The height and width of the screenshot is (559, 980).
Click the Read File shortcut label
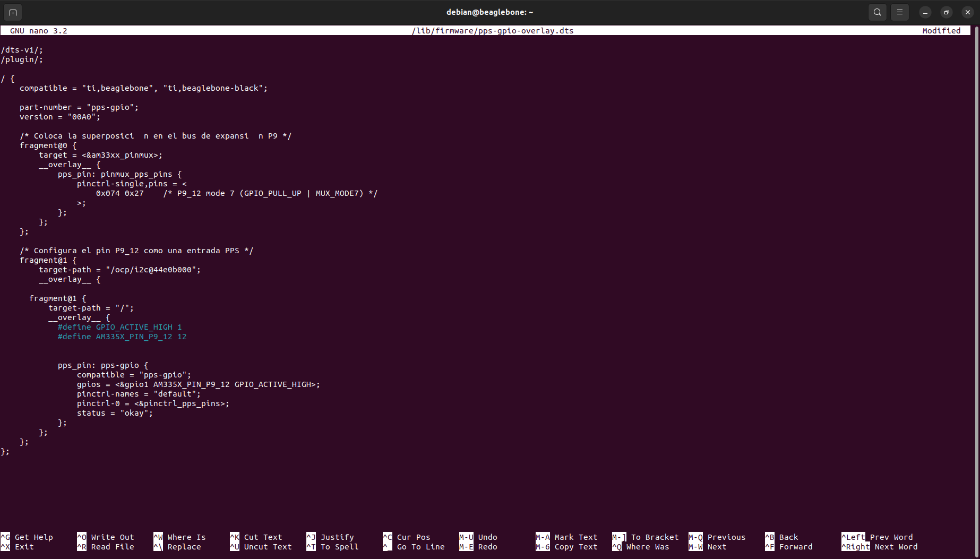pyautogui.click(x=113, y=547)
